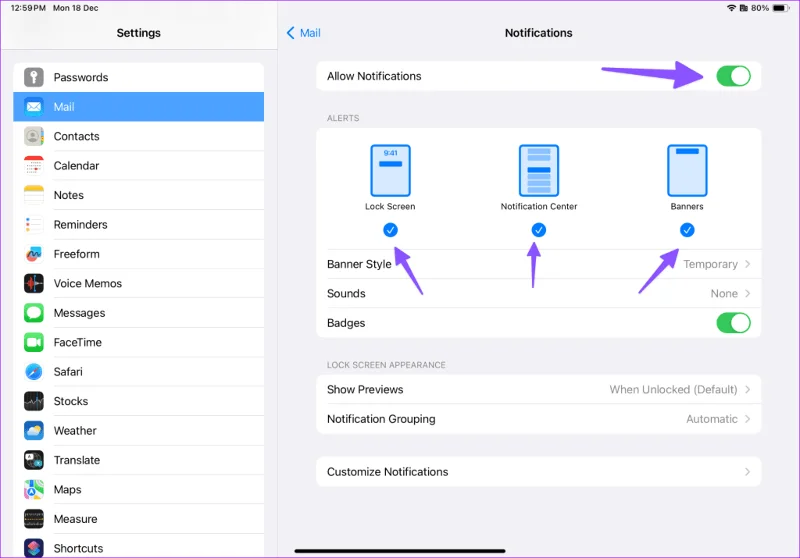Check the Wi-Fi status icon
Image resolution: width=800 pixels, height=558 pixels.
[x=731, y=8]
